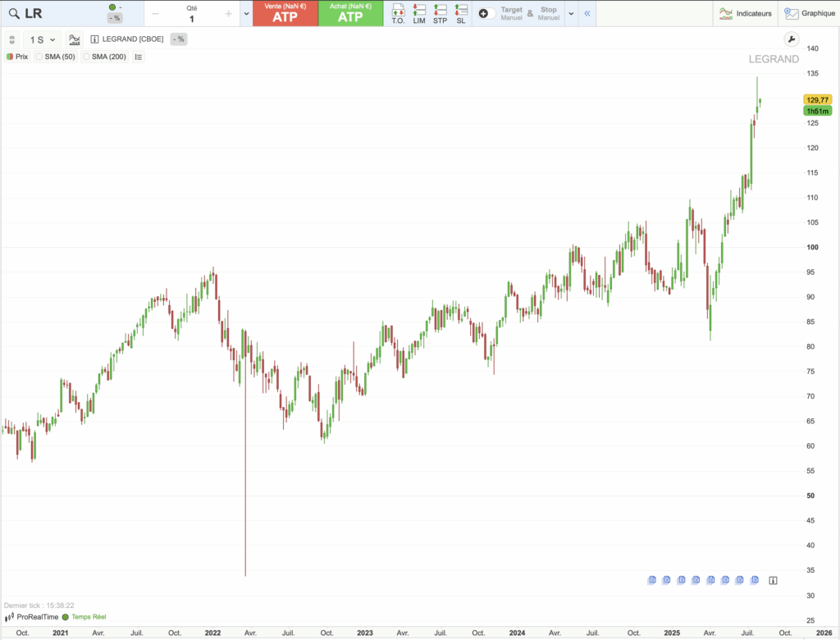Click the Prix color swatch label
The width and height of the screenshot is (840, 640).
(x=11, y=57)
